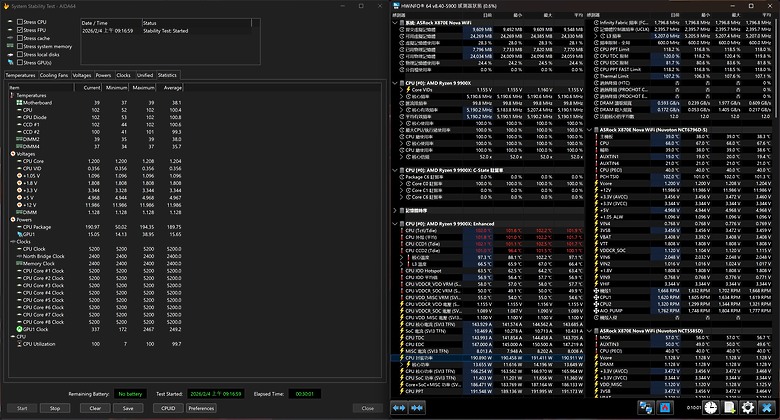Click disk icon beside Stress local disks
Image resolution: width=780 pixels, height=420 pixels.
coord(10,54)
